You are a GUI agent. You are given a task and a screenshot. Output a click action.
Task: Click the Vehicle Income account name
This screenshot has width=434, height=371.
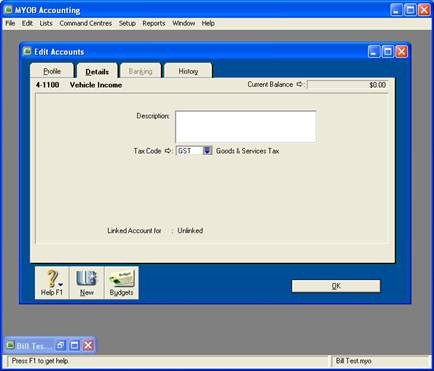(96, 85)
